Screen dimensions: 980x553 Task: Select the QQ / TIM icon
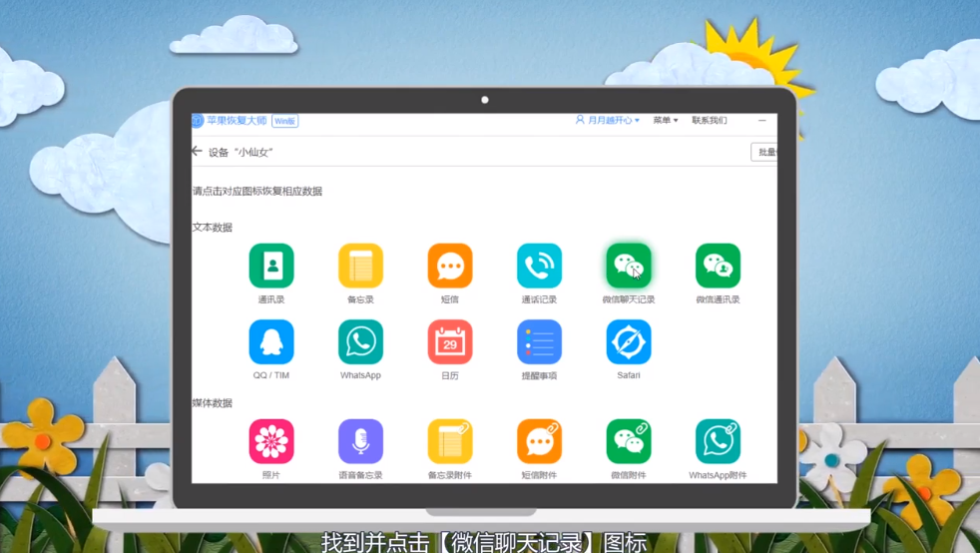point(271,341)
